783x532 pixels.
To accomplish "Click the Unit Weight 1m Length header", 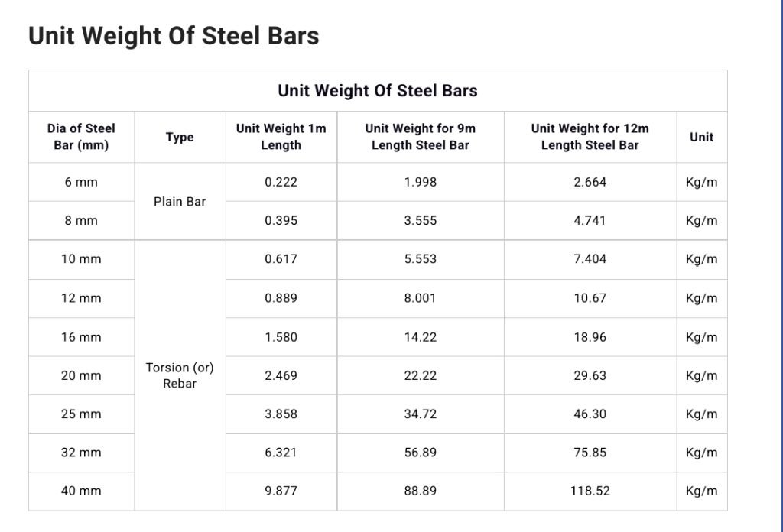I will click(x=281, y=137).
